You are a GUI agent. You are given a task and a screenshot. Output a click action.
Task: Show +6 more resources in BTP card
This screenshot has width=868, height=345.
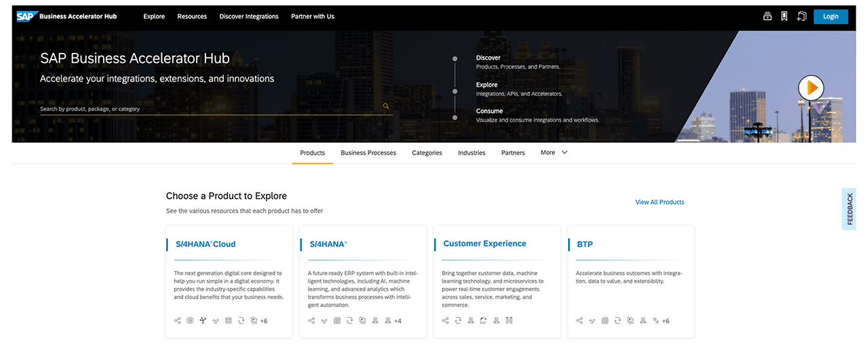tap(666, 321)
